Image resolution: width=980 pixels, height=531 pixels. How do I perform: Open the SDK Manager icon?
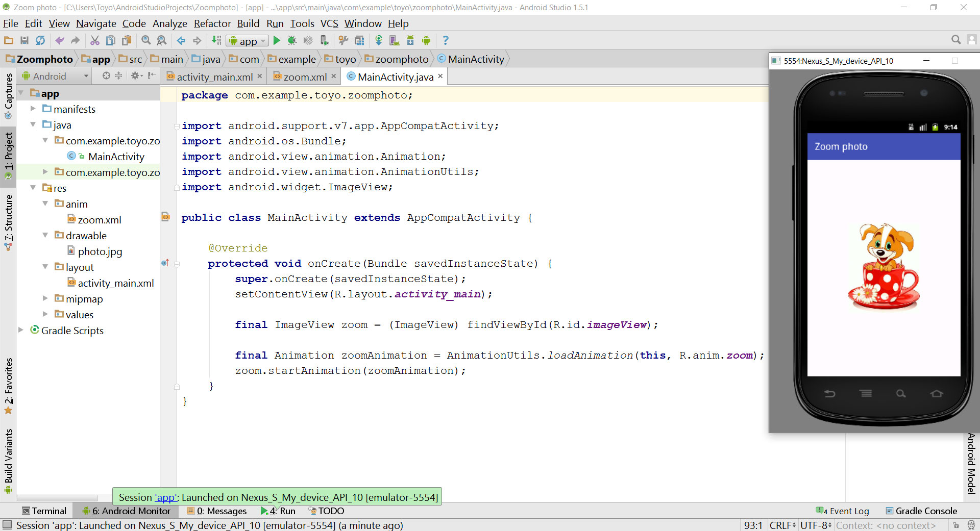410,40
